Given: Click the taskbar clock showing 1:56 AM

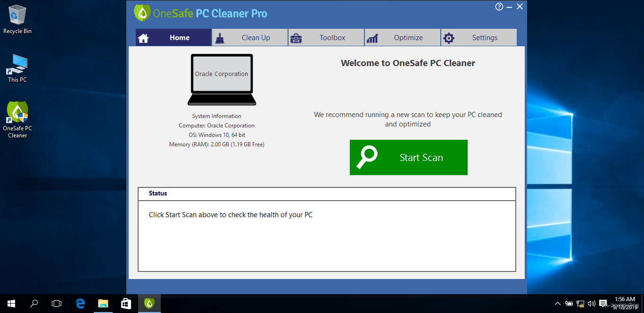Looking at the screenshot, I should (625, 303).
